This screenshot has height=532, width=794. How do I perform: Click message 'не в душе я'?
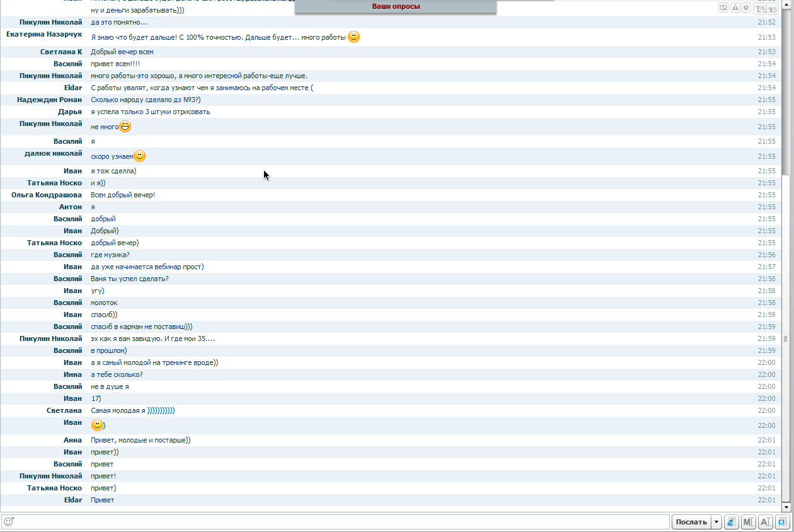[110, 386]
